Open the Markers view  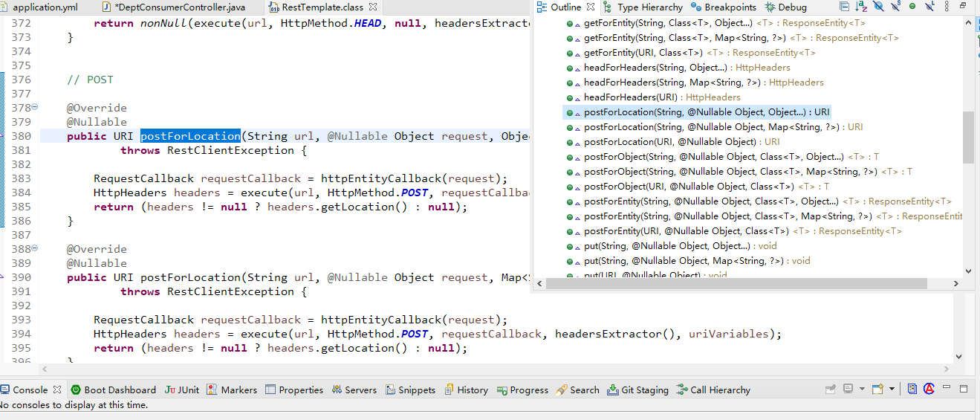(x=232, y=390)
